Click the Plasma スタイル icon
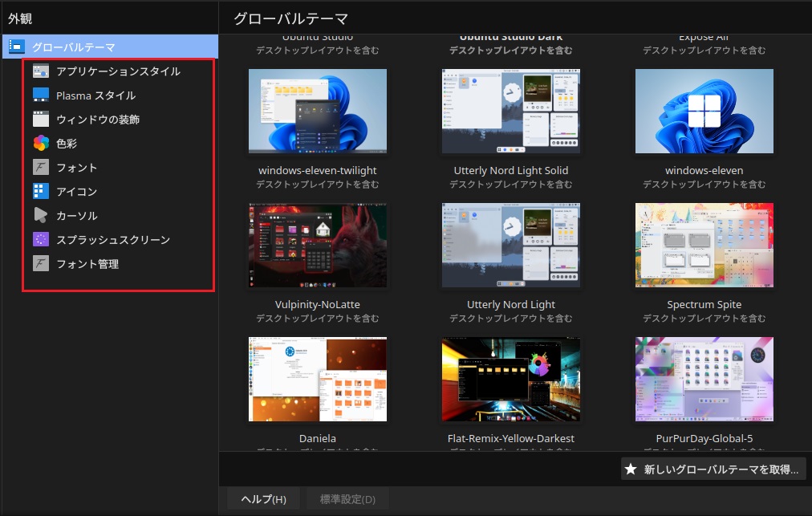812x516 pixels. [41, 95]
